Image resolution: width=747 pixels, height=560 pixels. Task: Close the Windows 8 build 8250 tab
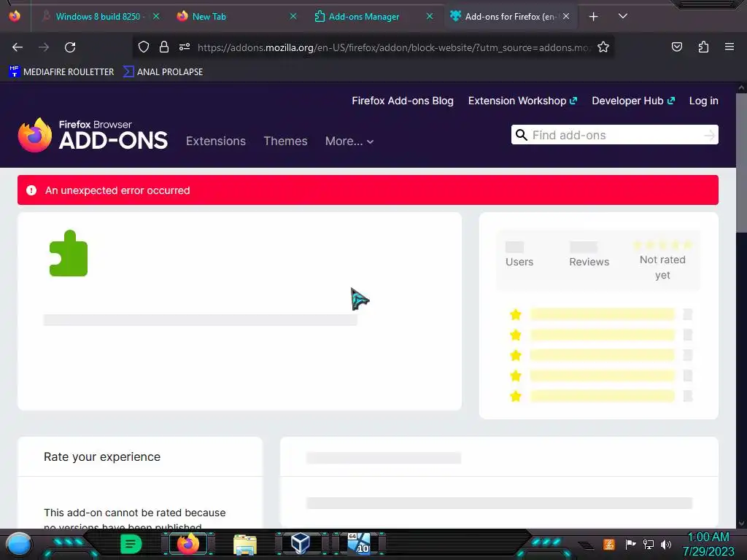(156, 17)
